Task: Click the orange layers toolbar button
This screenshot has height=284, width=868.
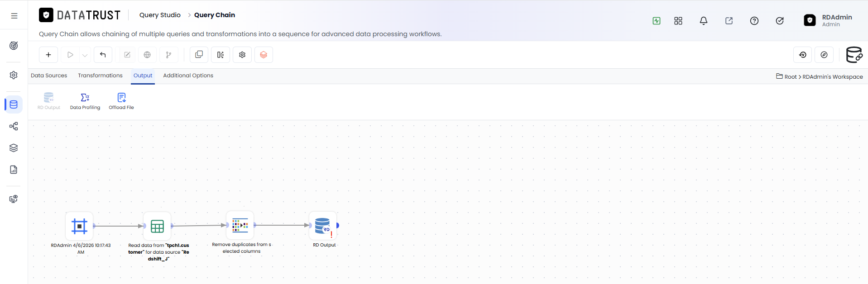Action: click(264, 55)
